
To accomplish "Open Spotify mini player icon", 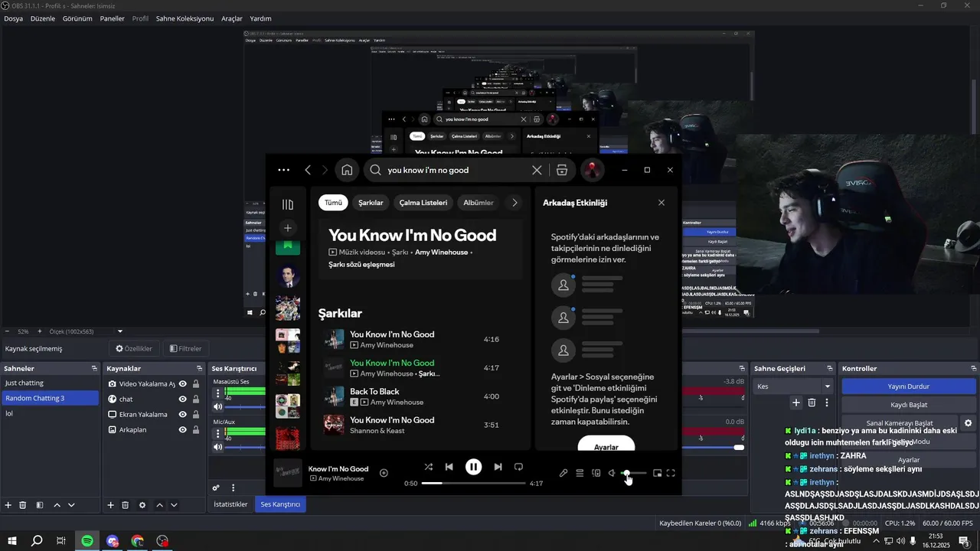I will coord(657,473).
